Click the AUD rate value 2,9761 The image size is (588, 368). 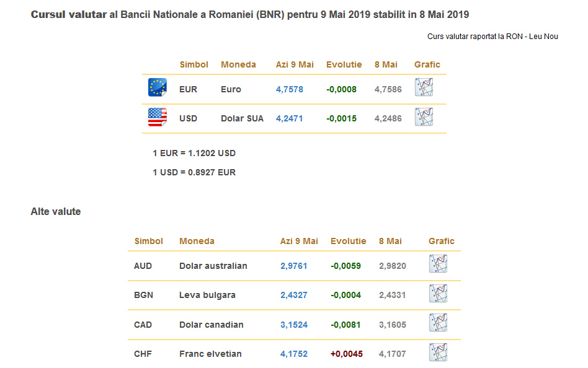point(293,266)
